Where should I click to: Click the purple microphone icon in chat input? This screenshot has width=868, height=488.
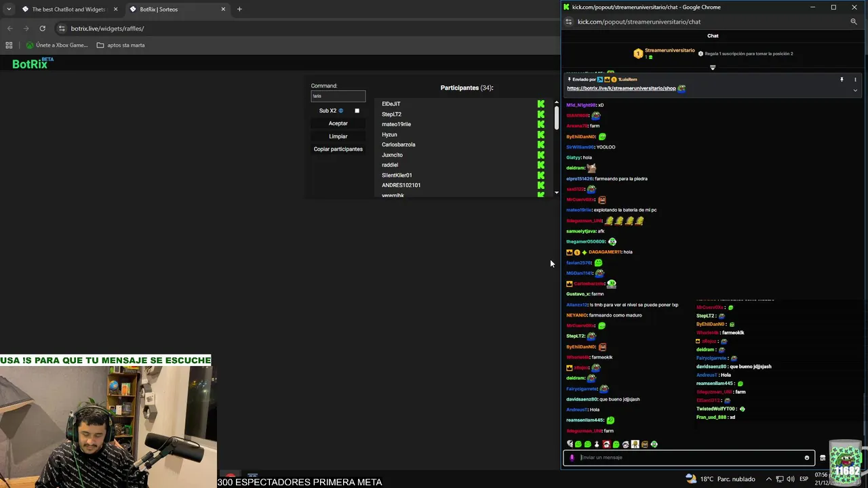572,457
